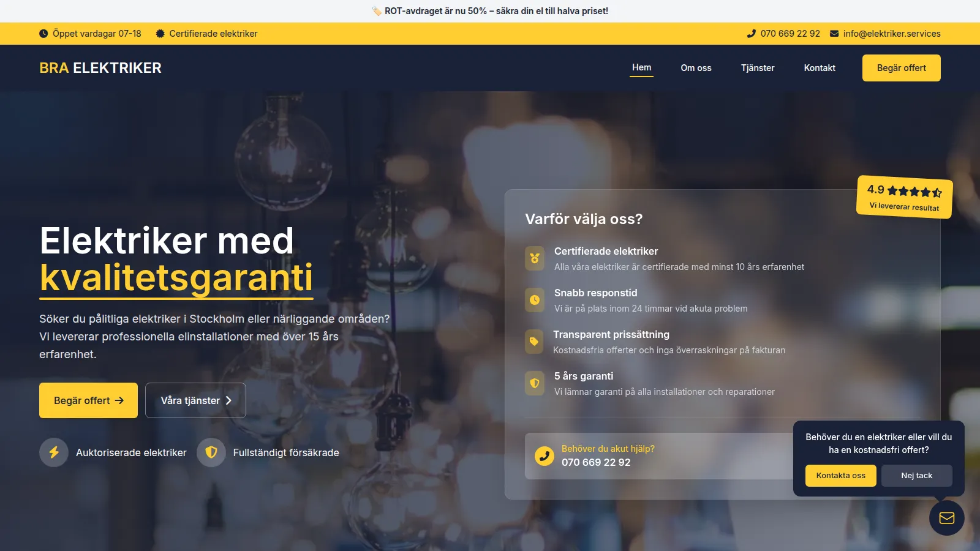Click the yellow phone icon in emergency box
Viewport: 980px width, 551px height.
544,456
